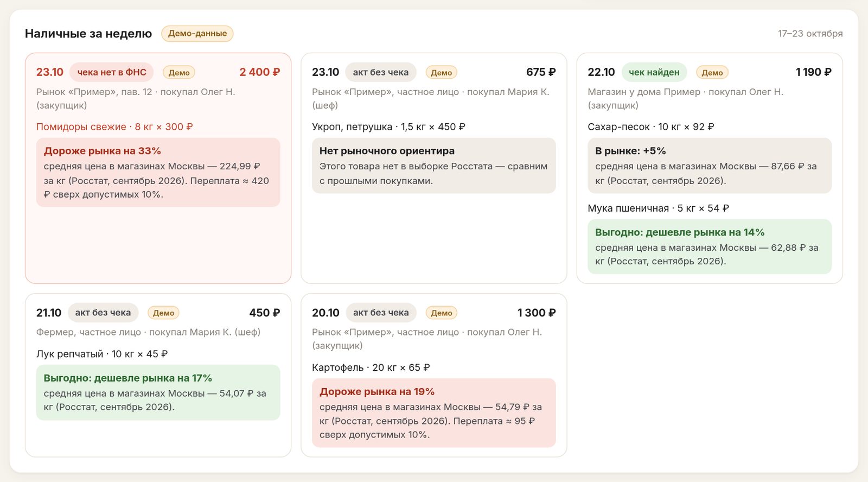Open the "Выгодно: дешевле рынка на 17%" box
The width and height of the screenshot is (868, 482).
(158, 392)
